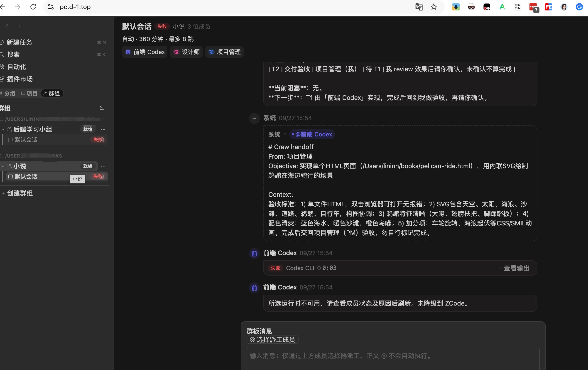588x370 pixels.
Task: Click the app's forward navigation arrow in sidebar
Action: [19, 26]
